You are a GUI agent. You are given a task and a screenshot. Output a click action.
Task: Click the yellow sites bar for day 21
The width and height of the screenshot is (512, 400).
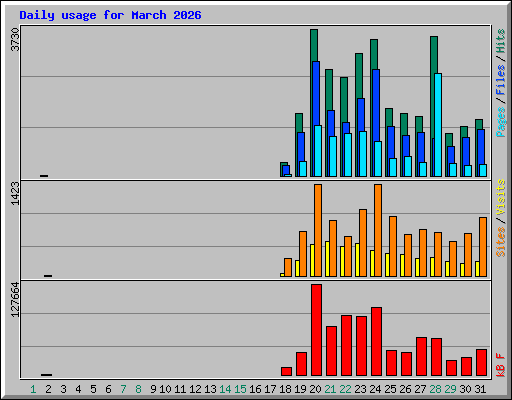327,259
